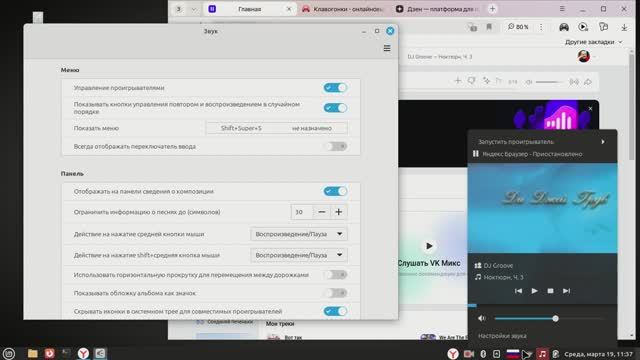640x360 pixels.
Task: Click 'Яндекс Браузер - Приостановлено' player entry
Action: click(x=542, y=154)
